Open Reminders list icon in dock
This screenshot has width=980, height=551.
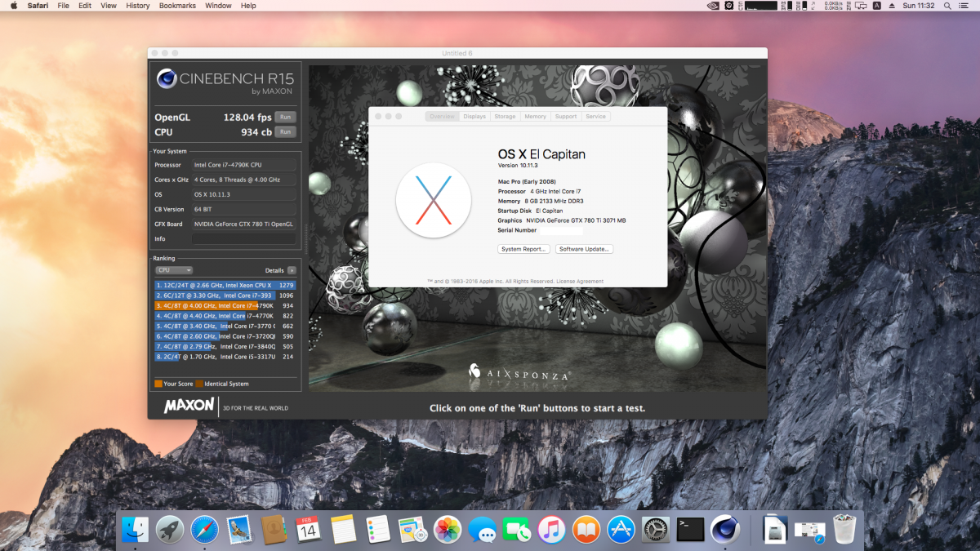(378, 530)
